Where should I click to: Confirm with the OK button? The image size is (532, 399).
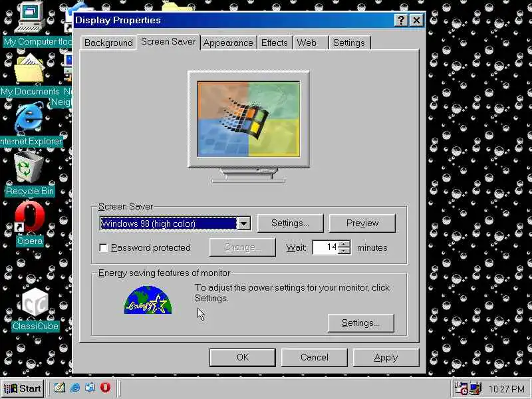242,357
